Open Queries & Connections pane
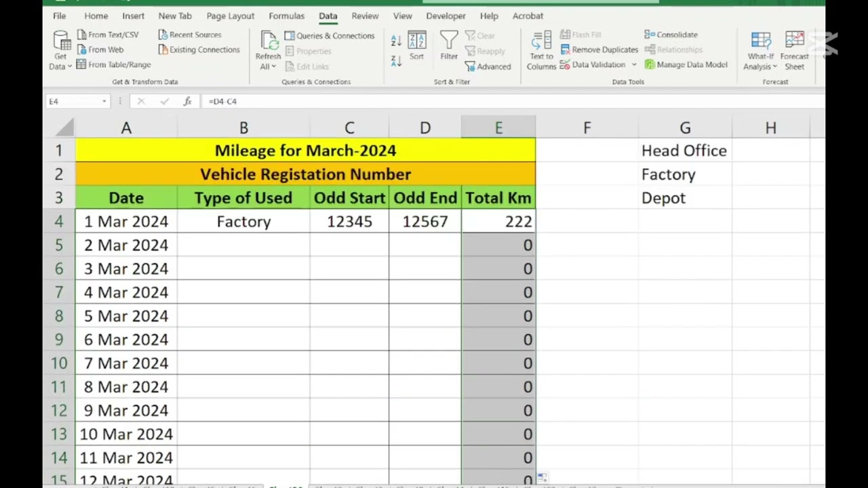 [329, 35]
